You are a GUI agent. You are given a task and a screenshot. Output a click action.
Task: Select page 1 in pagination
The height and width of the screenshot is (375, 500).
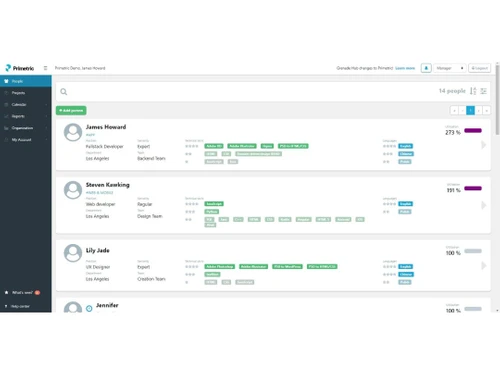(470, 110)
